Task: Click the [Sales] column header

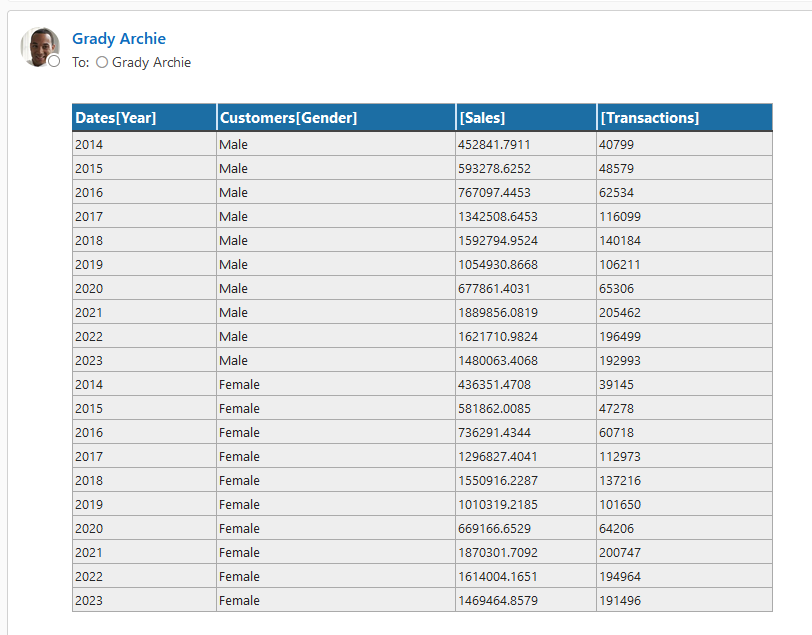Action: (x=482, y=118)
